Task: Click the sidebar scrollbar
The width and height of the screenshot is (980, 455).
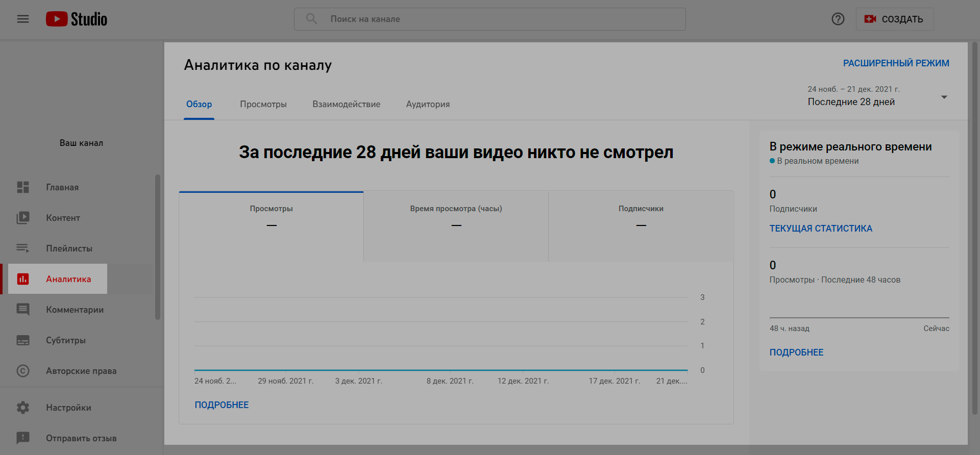Action: coord(158,247)
